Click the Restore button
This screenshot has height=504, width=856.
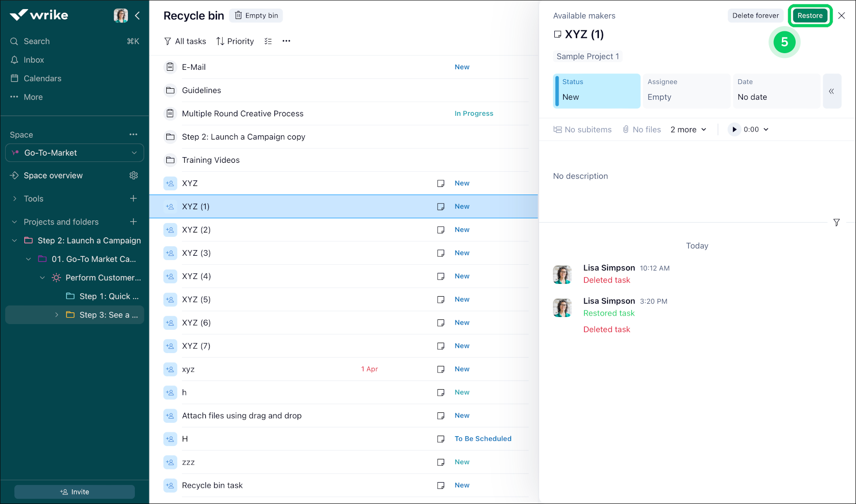point(810,15)
